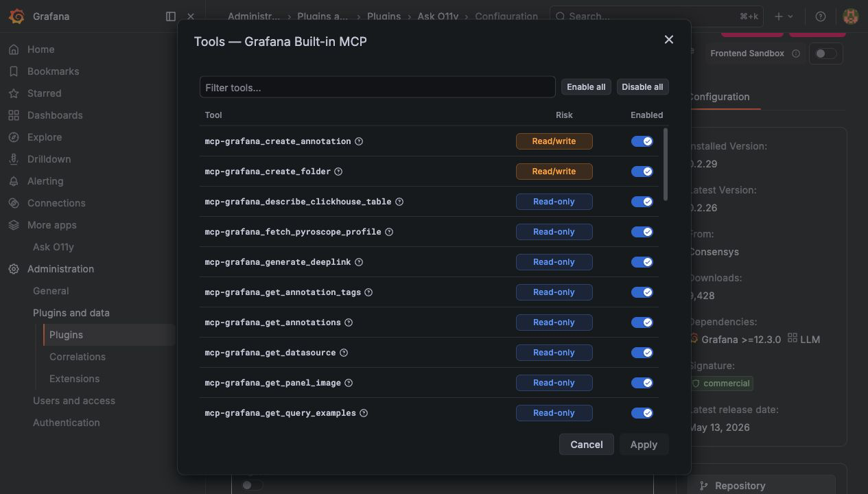Show info for mcp-grafana_describe_clickhouse_table
The width and height of the screenshot is (868, 494).
[x=399, y=202]
